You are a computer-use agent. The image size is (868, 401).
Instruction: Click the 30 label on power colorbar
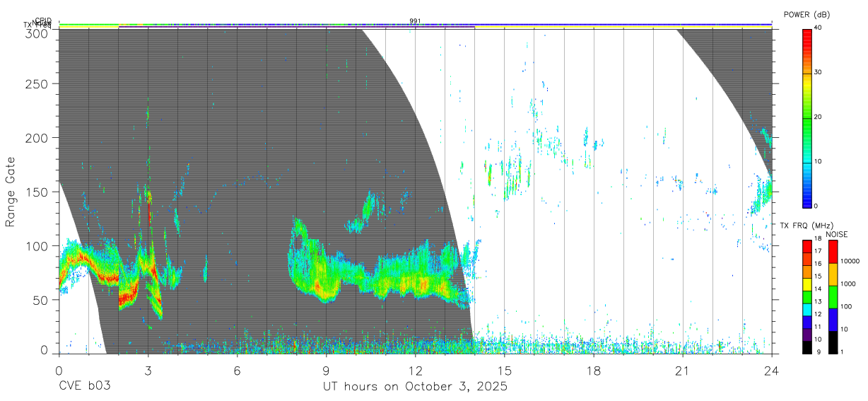(817, 72)
